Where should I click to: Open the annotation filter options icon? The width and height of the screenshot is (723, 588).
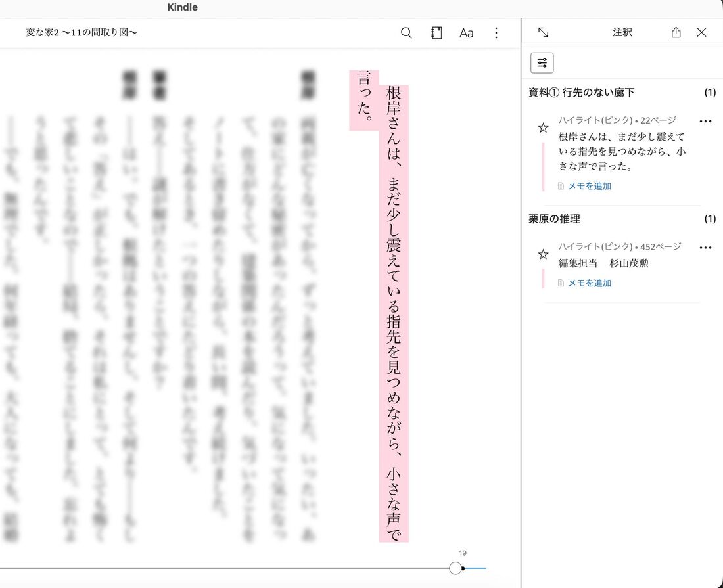click(542, 62)
